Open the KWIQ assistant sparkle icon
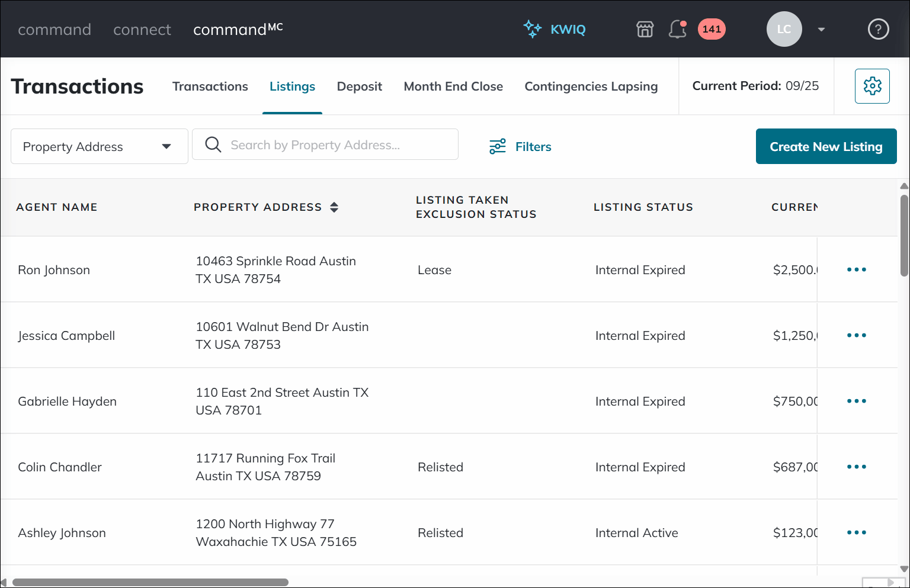Screen dimensions: 910x588 [532, 29]
